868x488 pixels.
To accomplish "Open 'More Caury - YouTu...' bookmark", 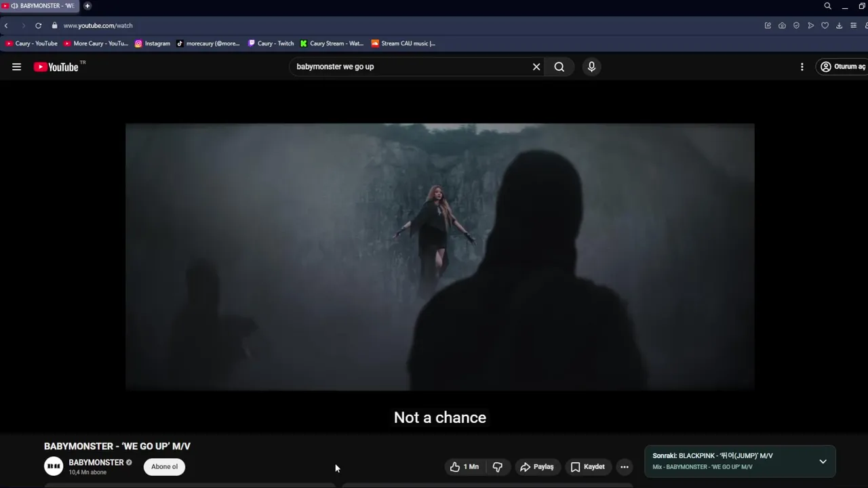I will click(96, 43).
